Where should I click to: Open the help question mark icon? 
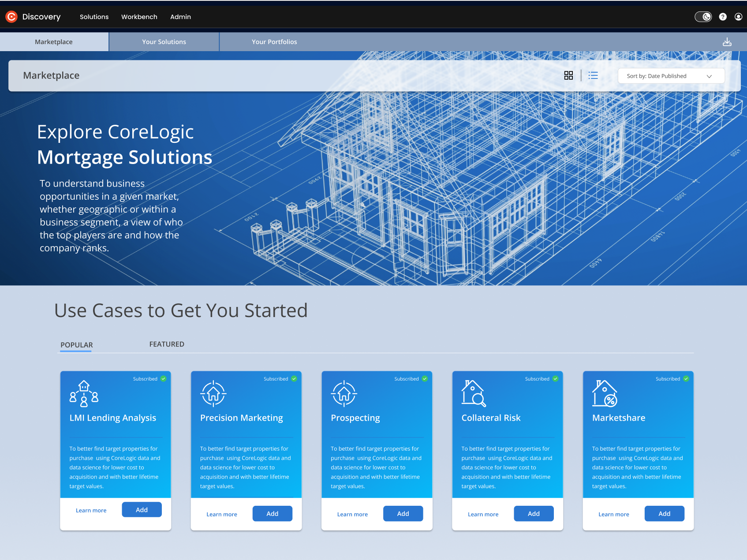point(723,17)
